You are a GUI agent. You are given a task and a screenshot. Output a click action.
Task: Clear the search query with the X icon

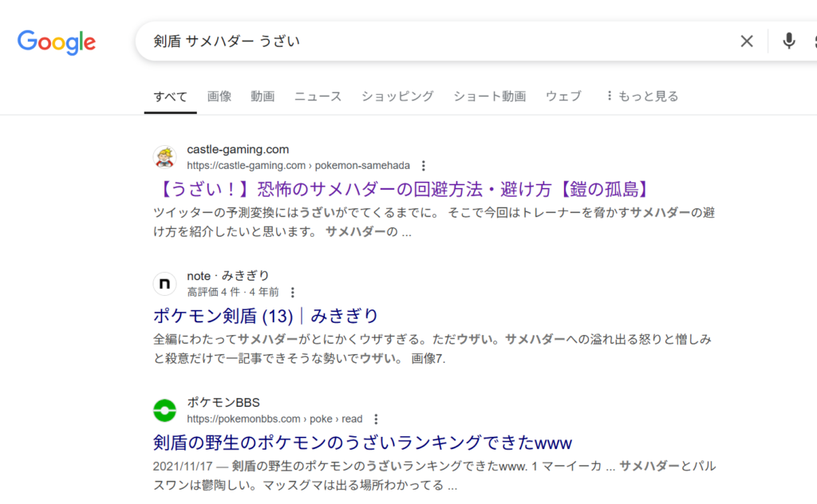(x=747, y=41)
